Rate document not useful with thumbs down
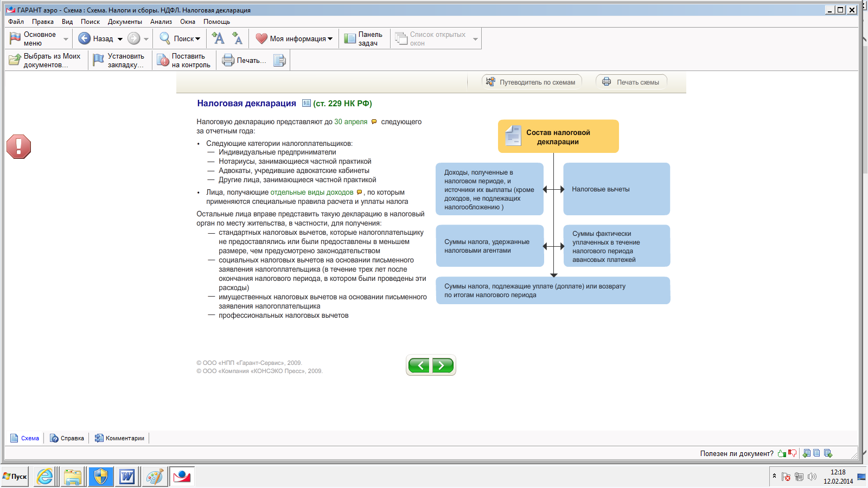 pos(793,453)
